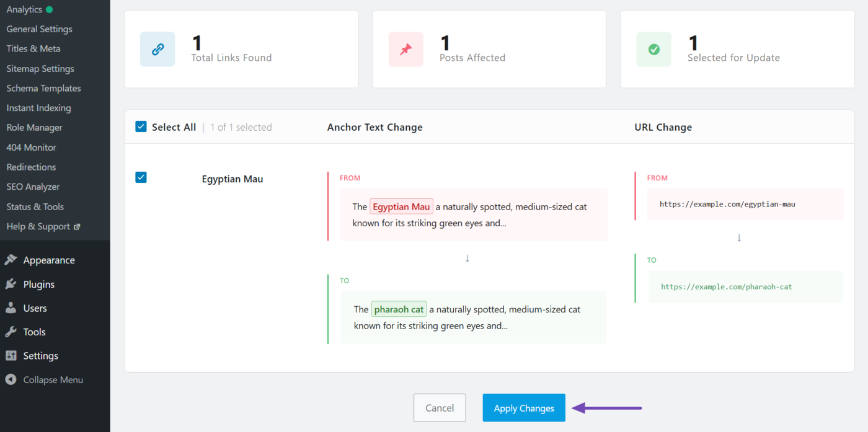This screenshot has height=432, width=868.
Task: Click the Posts Affected label
Action: pyautogui.click(x=472, y=58)
